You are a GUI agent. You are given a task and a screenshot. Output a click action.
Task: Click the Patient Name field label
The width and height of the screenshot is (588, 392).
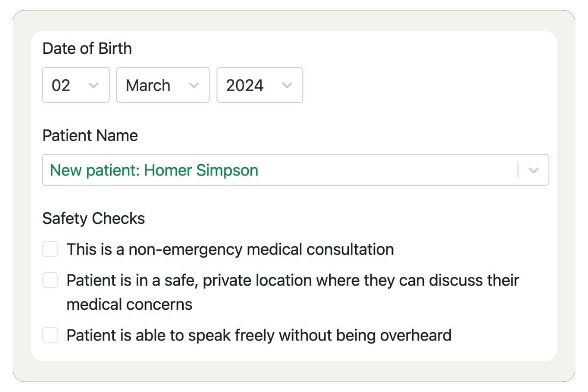(90, 136)
